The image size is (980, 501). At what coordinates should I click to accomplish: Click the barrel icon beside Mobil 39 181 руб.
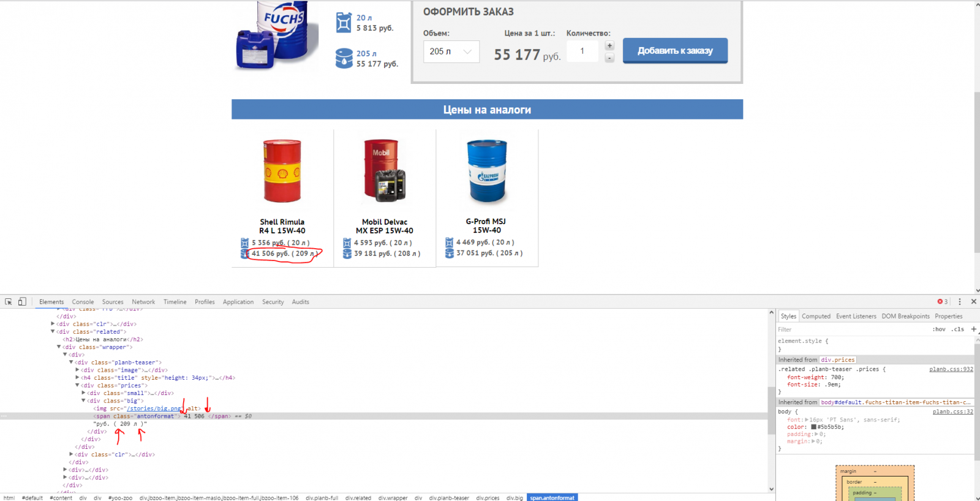[347, 254]
